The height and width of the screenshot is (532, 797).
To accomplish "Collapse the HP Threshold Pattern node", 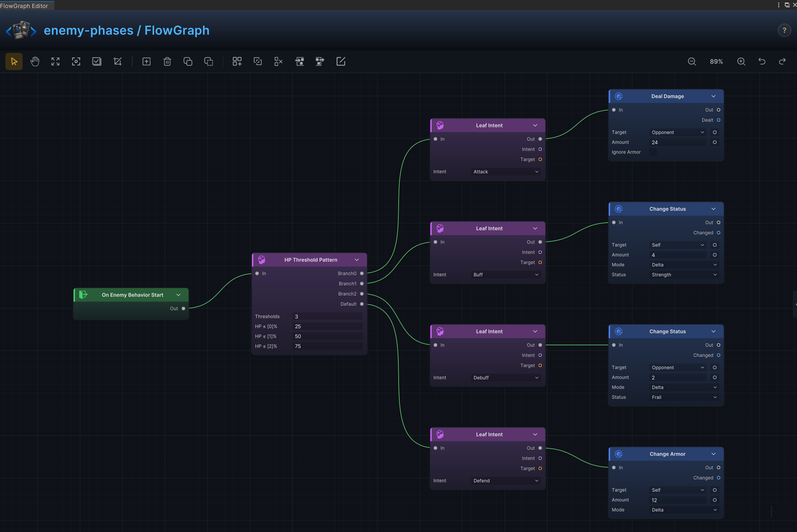I will 356,260.
